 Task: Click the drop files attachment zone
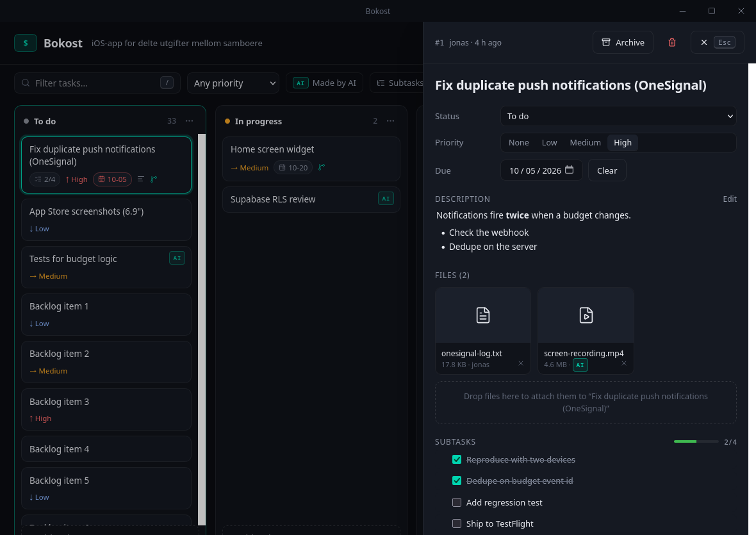click(586, 402)
